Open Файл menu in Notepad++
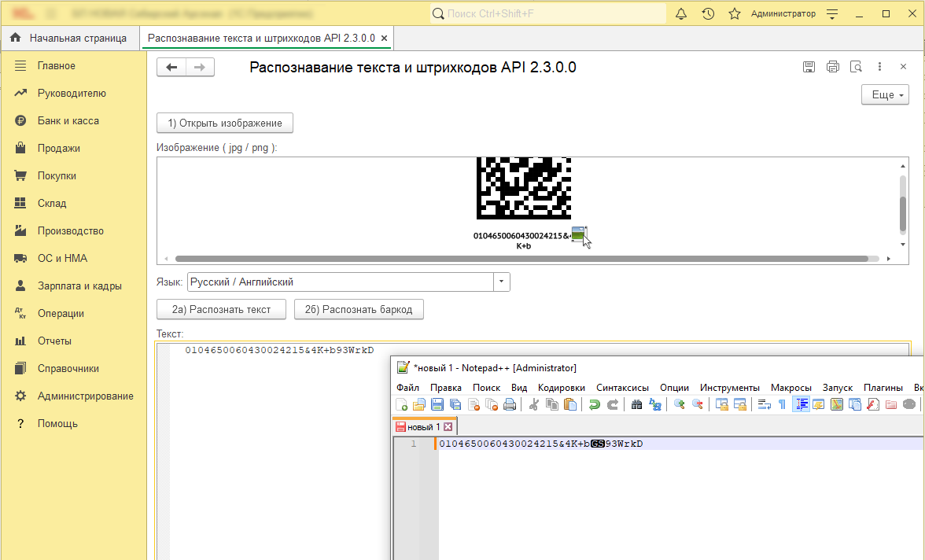 pyautogui.click(x=407, y=387)
